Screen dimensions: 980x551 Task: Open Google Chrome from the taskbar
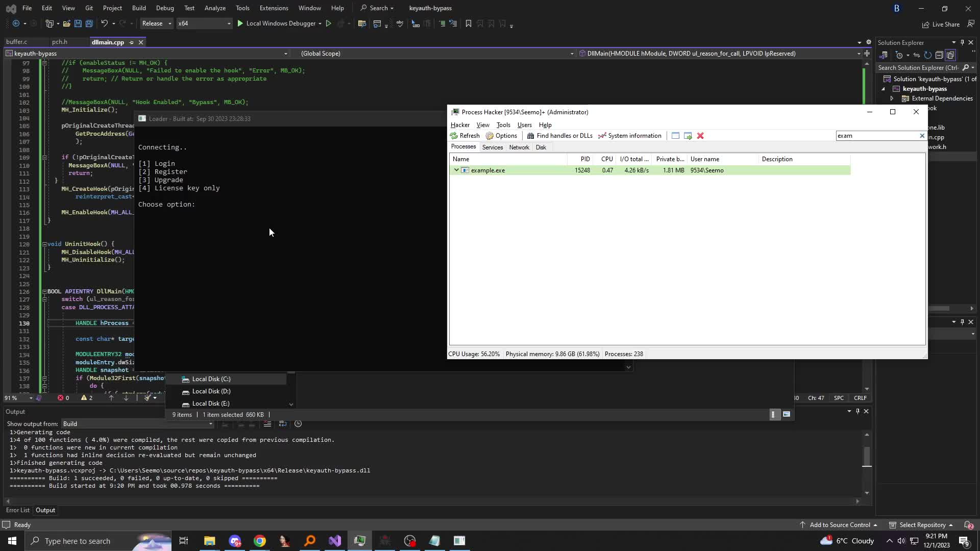pos(260,541)
